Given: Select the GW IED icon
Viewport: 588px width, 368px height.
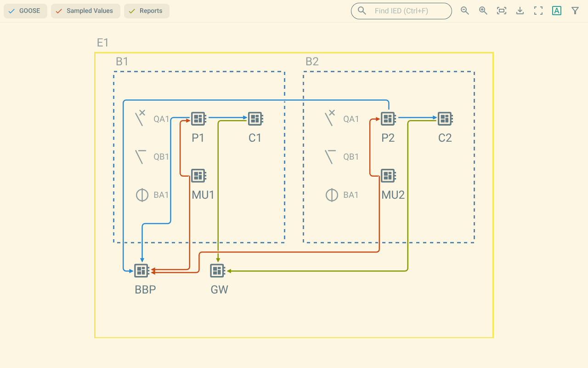Looking at the screenshot, I should coord(218,270).
